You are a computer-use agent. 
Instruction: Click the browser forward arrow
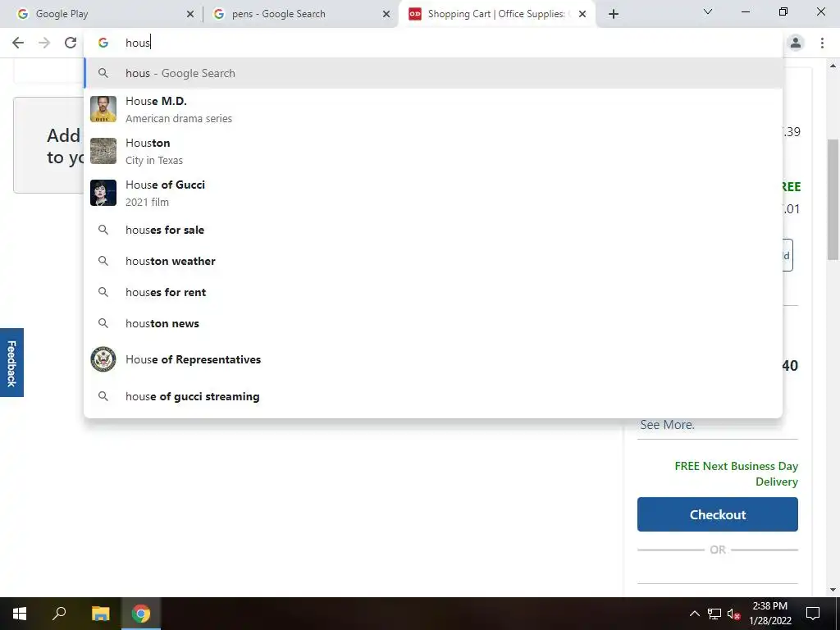click(44, 43)
